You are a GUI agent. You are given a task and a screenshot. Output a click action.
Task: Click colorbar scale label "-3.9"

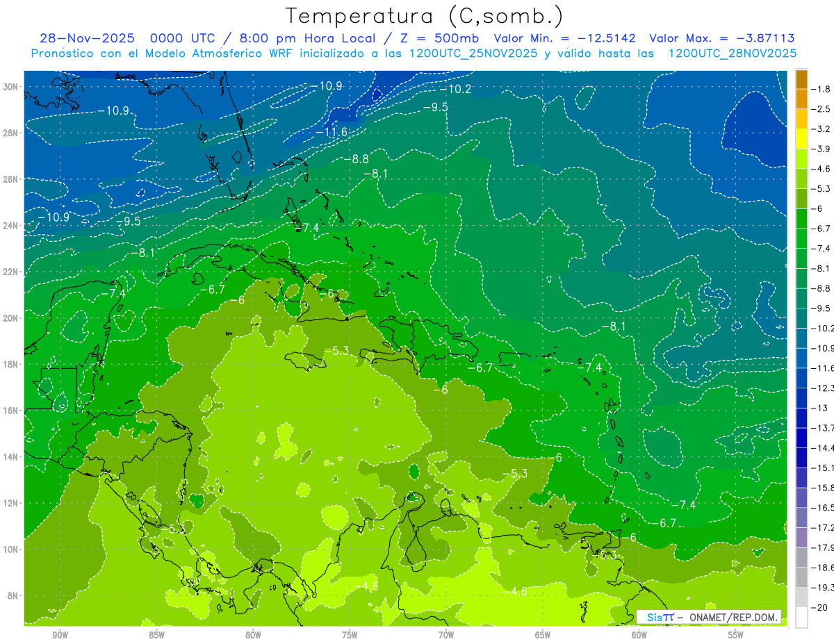point(821,149)
